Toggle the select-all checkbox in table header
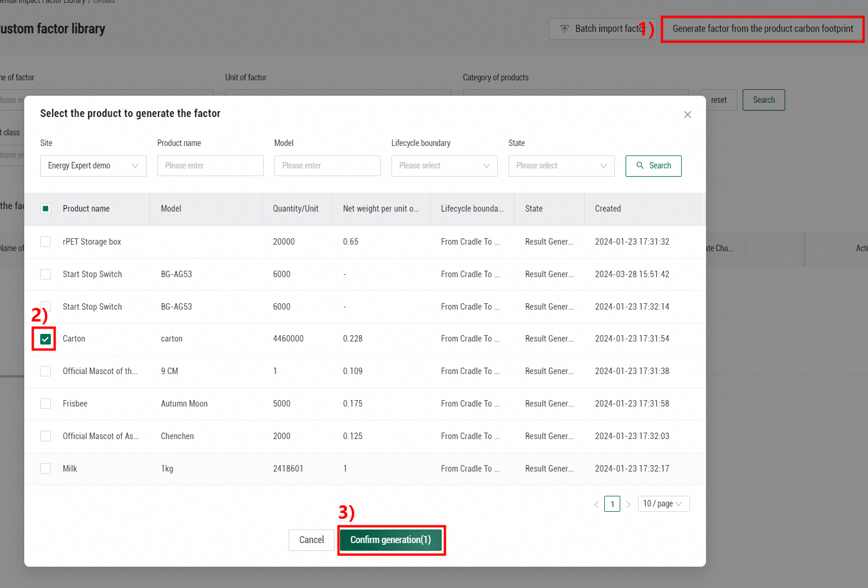 pyautogui.click(x=46, y=209)
